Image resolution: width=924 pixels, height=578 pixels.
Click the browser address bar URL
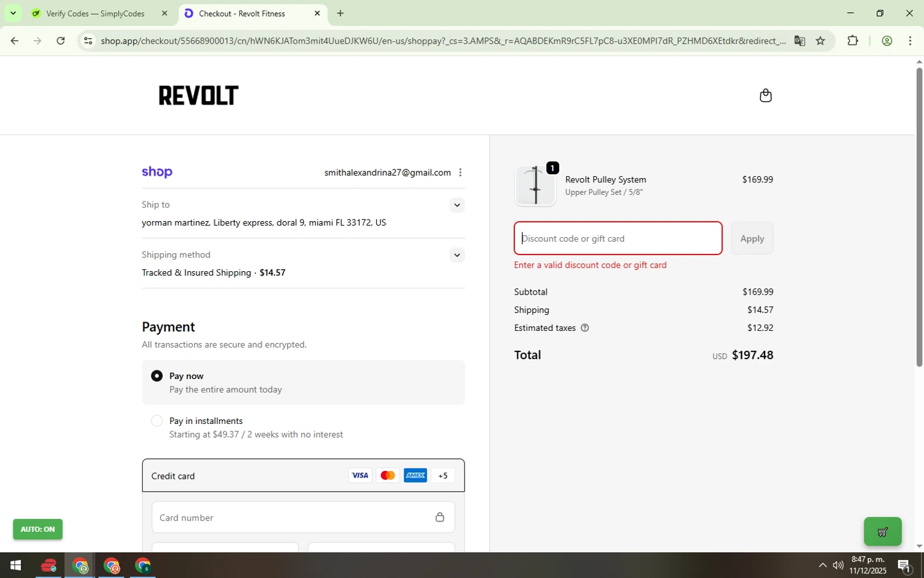coord(444,41)
